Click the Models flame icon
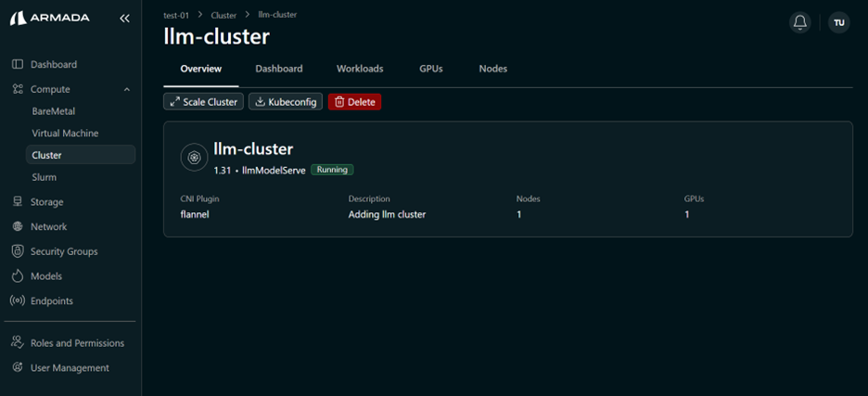The height and width of the screenshot is (396, 868). (18, 275)
